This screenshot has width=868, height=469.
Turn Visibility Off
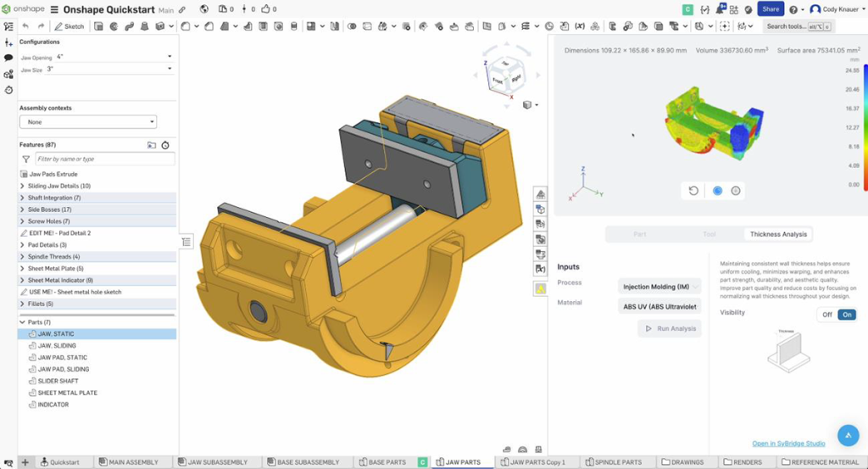[827, 315]
